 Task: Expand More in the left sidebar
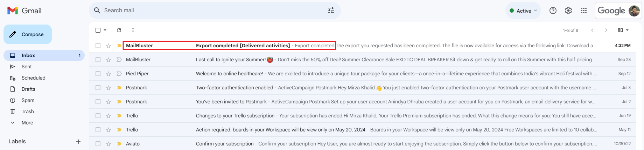point(27,123)
